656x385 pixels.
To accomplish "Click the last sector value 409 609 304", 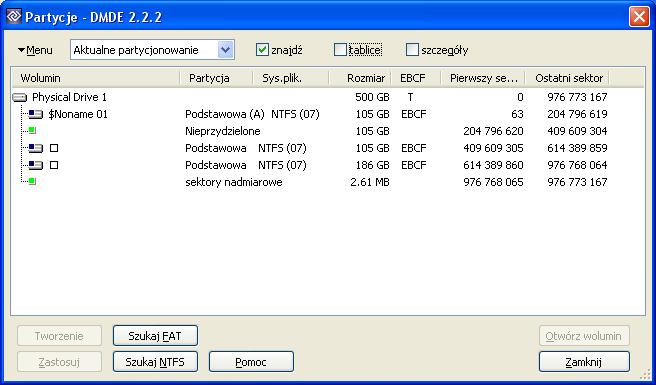I will [577, 131].
